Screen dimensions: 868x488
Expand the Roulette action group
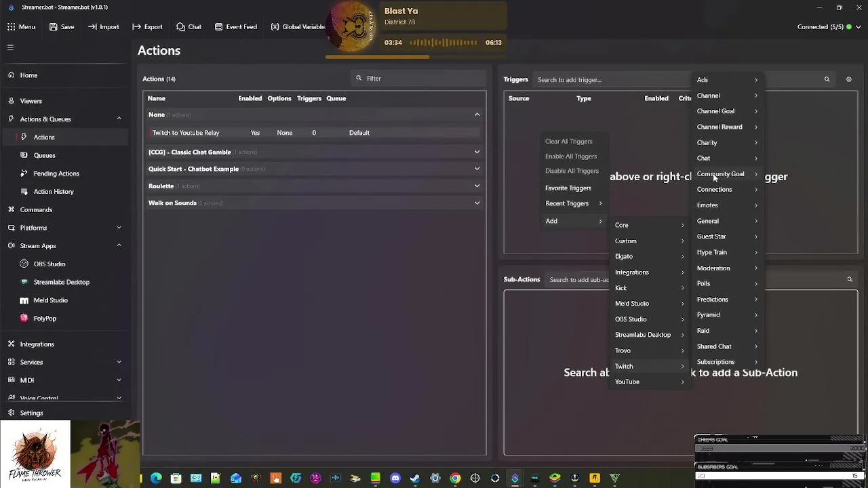pyautogui.click(x=477, y=186)
